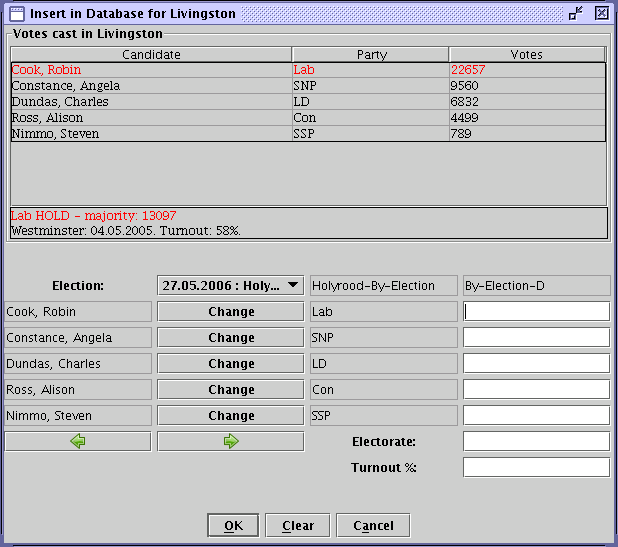Select table row Cook, Robin

click(x=309, y=70)
